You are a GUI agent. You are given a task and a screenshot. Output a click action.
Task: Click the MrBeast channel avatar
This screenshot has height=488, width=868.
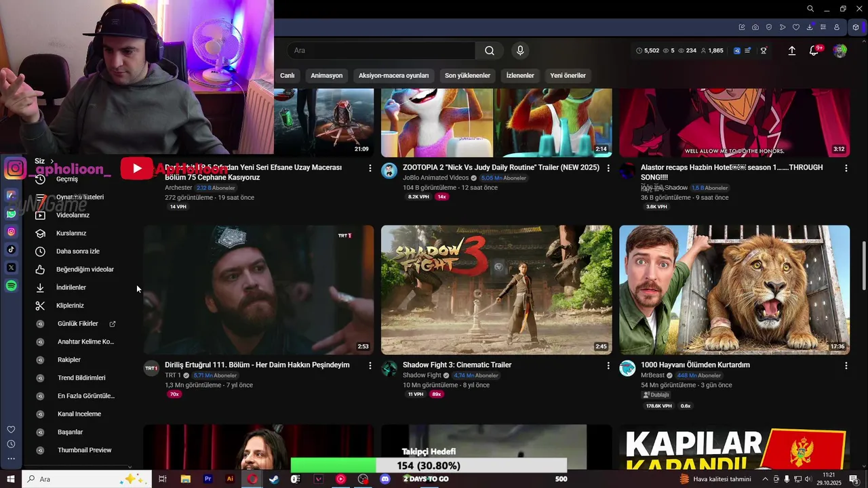[x=627, y=368]
